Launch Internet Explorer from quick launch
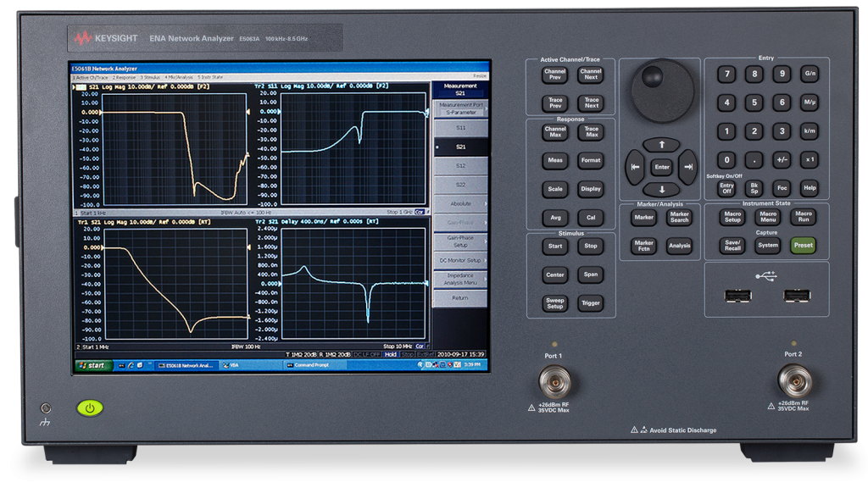The height and width of the screenshot is (488, 868). pyautogui.click(x=131, y=366)
